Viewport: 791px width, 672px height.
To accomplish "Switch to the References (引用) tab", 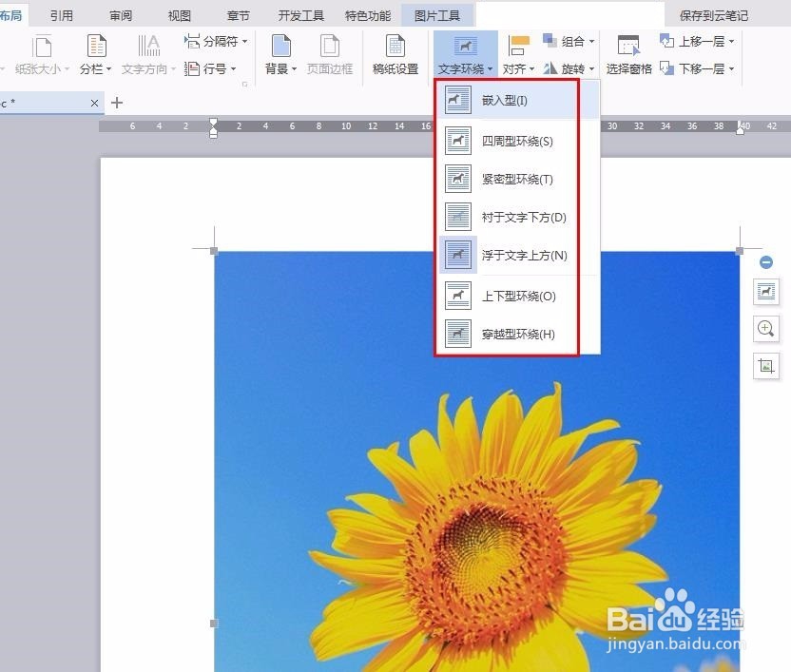I will tap(62, 15).
